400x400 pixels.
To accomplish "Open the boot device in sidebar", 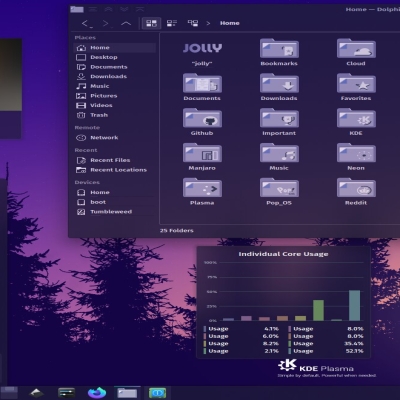I will [114, 202].
